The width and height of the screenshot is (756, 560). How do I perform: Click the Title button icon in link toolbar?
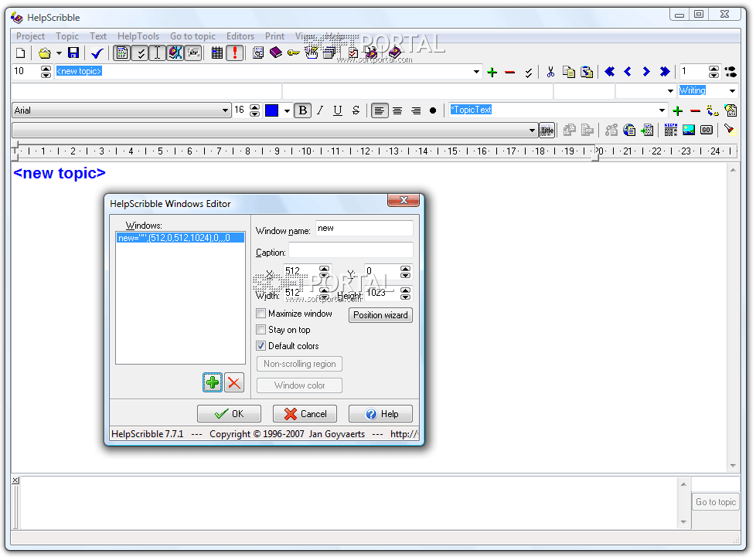coord(547,130)
